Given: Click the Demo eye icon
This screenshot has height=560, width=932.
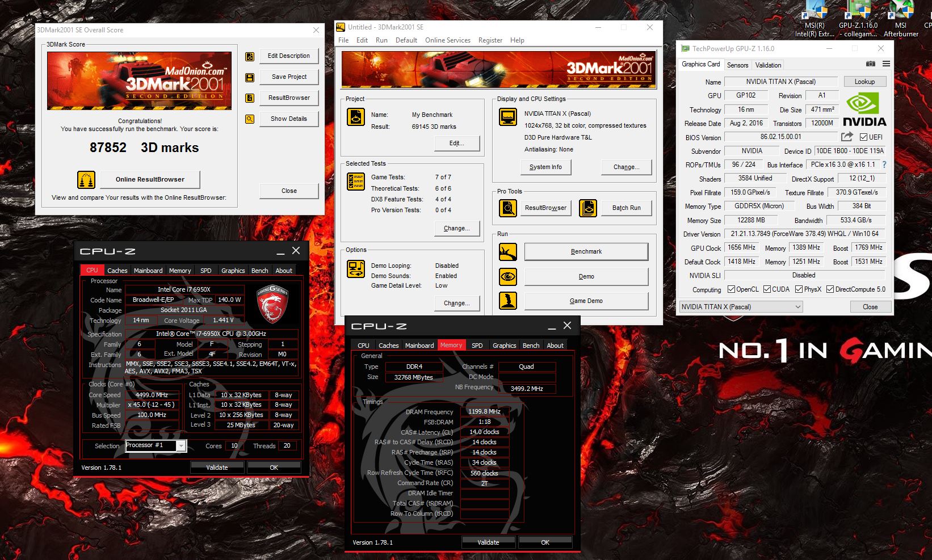Looking at the screenshot, I should click(508, 276).
